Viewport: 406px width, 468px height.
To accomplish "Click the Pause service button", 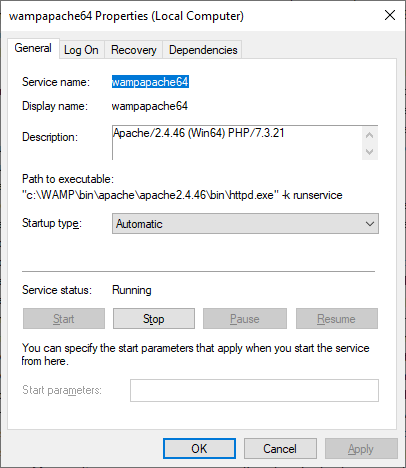I will [245, 319].
